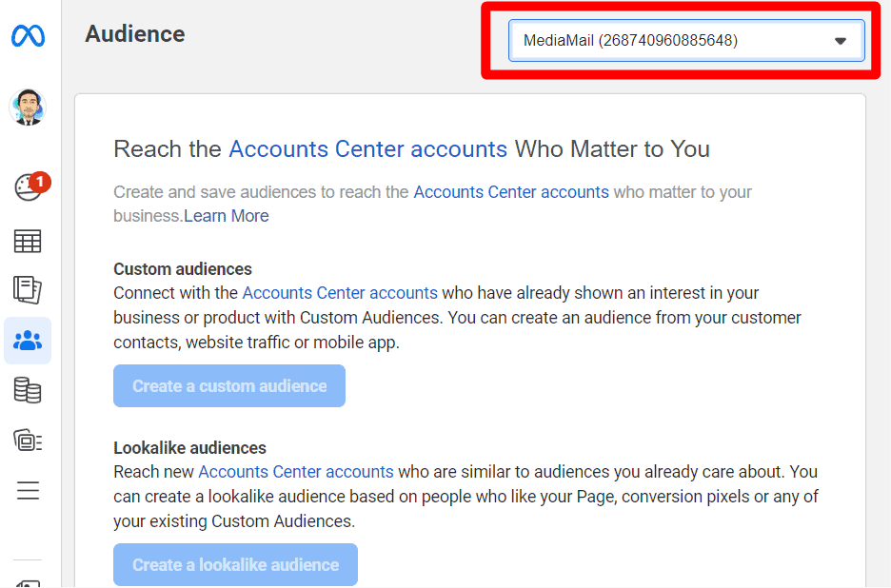Click Accounts Center accounts link in heading
This screenshot has width=891, height=588.
(x=367, y=148)
